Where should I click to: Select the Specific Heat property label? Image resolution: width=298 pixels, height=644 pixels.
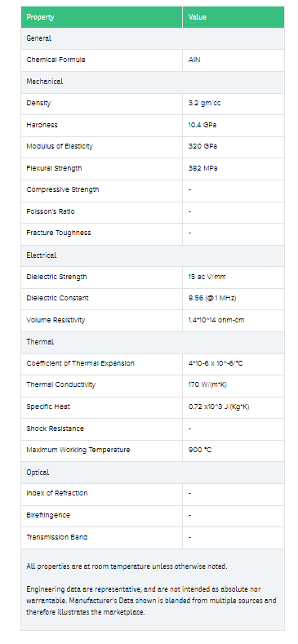tap(48, 406)
